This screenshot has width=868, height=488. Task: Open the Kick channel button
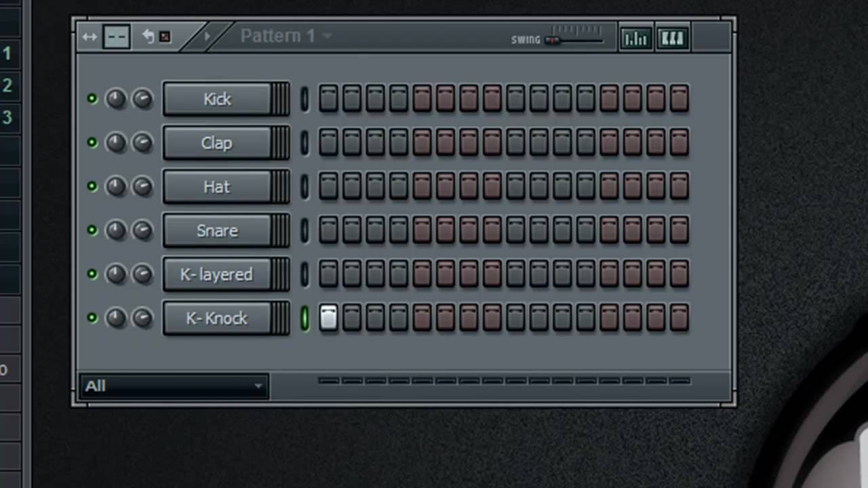pos(226,99)
